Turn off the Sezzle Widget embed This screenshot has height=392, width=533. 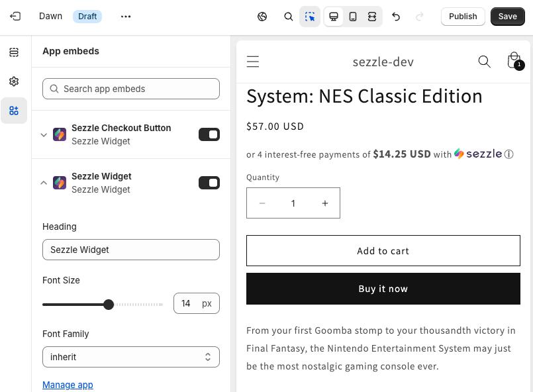(x=209, y=183)
